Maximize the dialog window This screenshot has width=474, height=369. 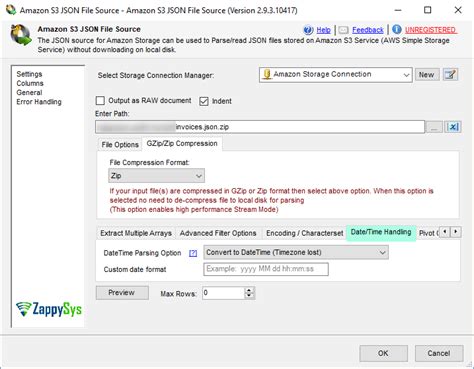click(x=427, y=10)
